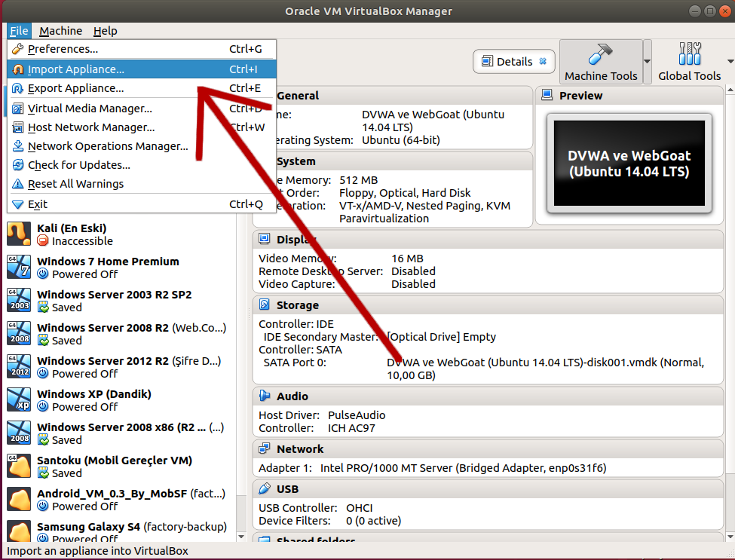Select Android_VM_0.3_By_MobSF VM
Screen dimensions: 735x560
120,500
